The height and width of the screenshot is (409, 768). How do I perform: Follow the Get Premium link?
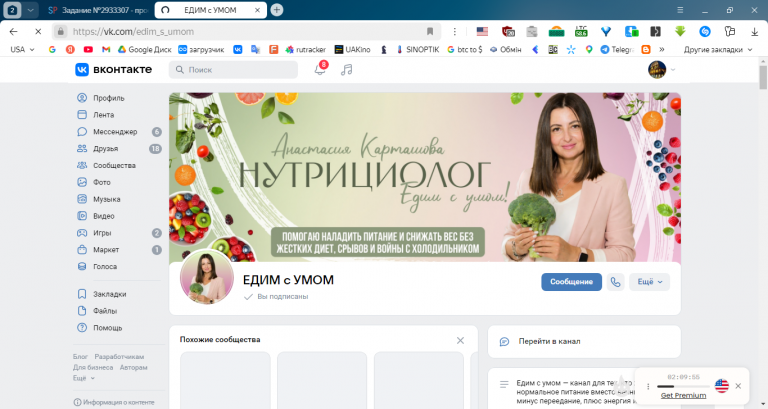(683, 395)
